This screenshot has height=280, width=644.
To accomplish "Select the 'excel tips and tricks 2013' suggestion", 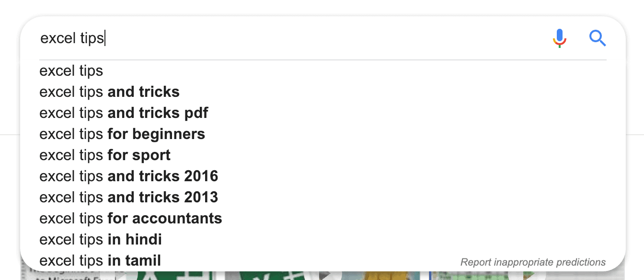I will click(129, 198).
